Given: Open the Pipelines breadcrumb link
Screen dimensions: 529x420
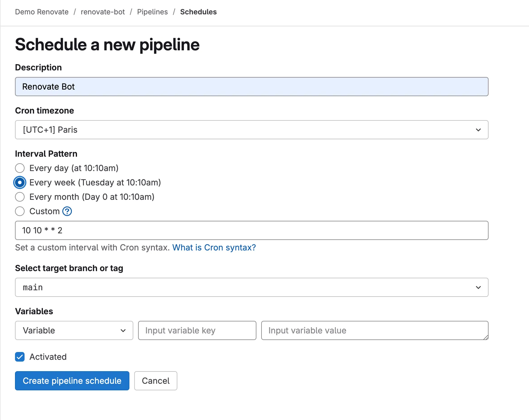Looking at the screenshot, I should 152,12.
